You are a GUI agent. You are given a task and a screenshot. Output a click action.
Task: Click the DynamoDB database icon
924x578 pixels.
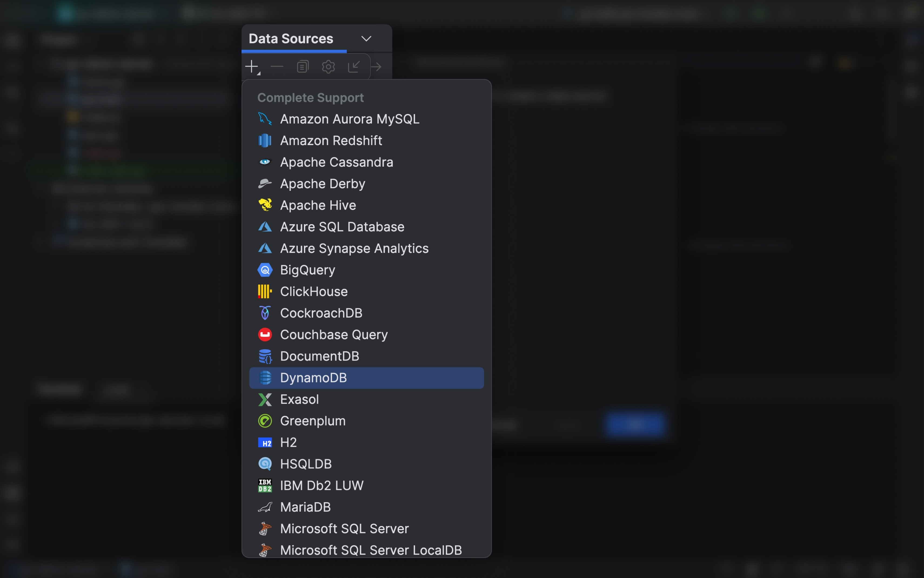coord(265,378)
